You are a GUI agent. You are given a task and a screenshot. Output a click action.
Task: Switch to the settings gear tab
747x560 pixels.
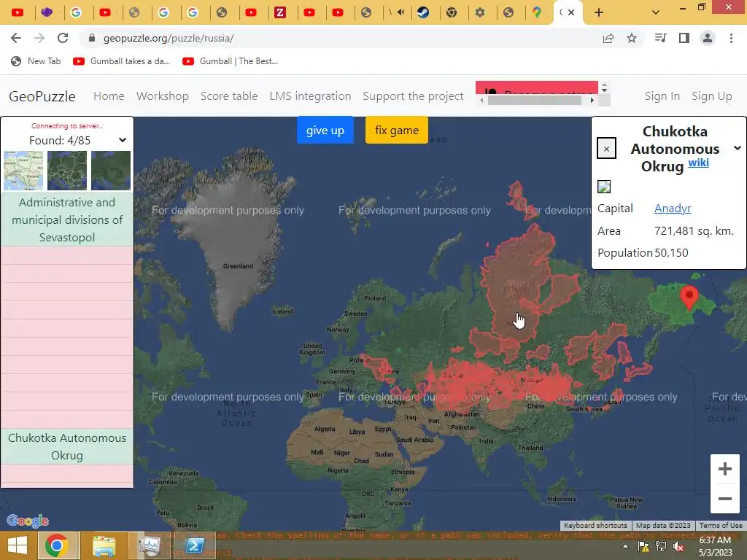point(480,12)
